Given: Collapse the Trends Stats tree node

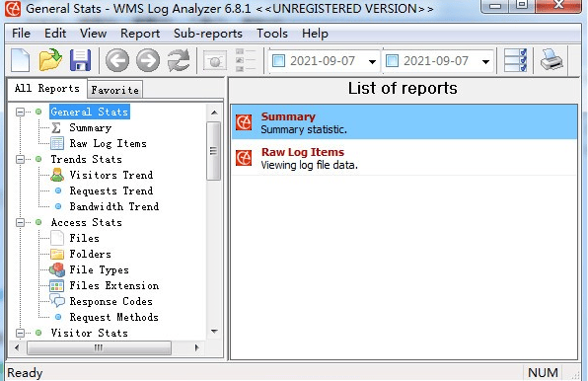Looking at the screenshot, I should 20,159.
